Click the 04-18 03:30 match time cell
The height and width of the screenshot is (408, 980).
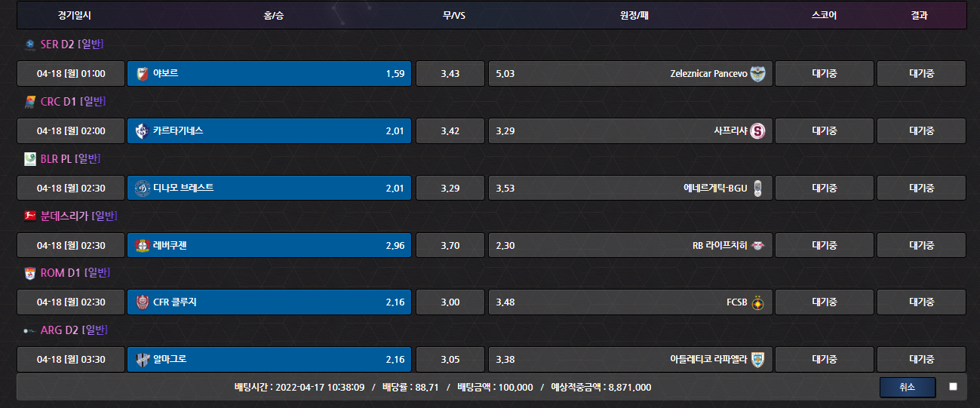(x=71, y=359)
